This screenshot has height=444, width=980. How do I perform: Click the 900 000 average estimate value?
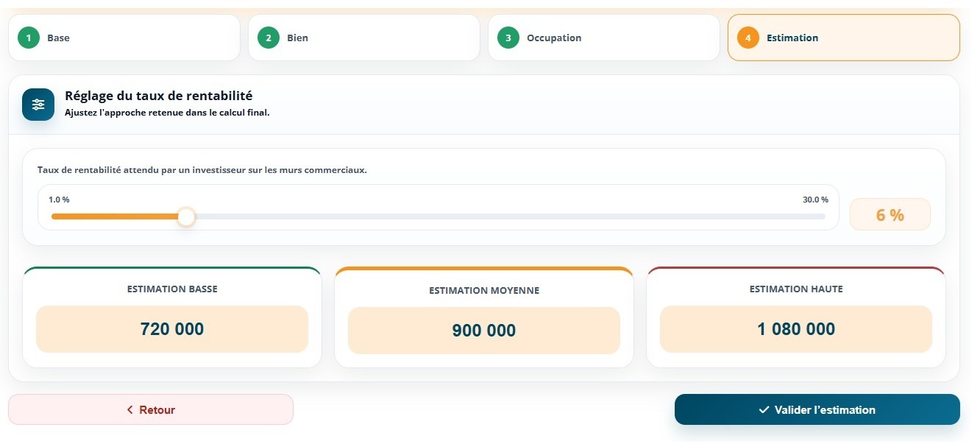(x=484, y=331)
